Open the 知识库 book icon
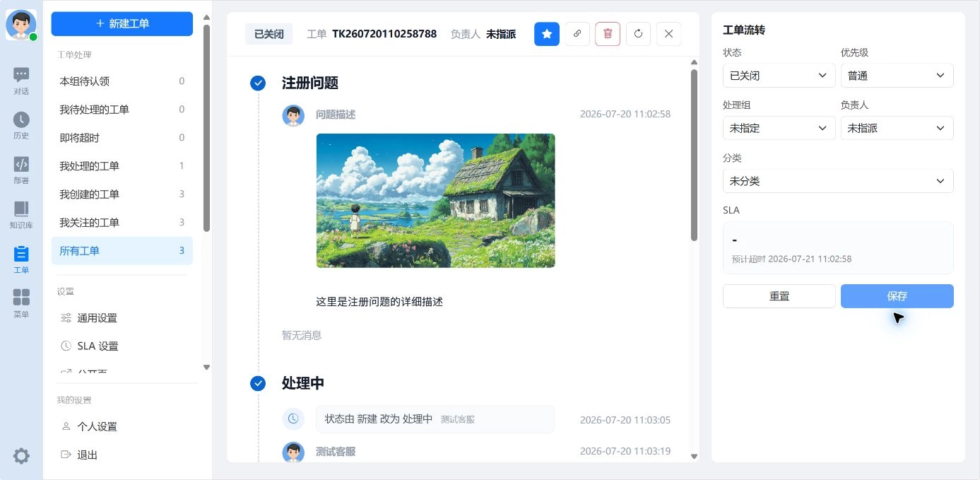Image resolution: width=980 pixels, height=480 pixels. pyautogui.click(x=21, y=209)
